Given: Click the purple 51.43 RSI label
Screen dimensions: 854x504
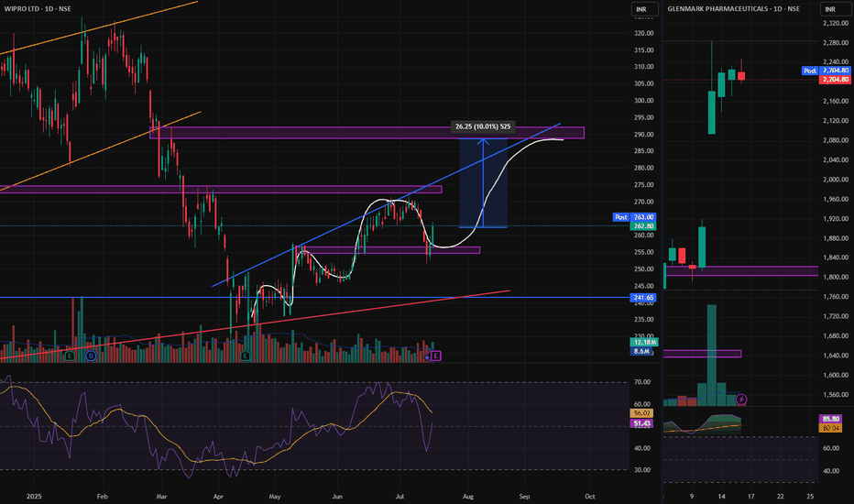Looking at the screenshot, I should [641, 423].
